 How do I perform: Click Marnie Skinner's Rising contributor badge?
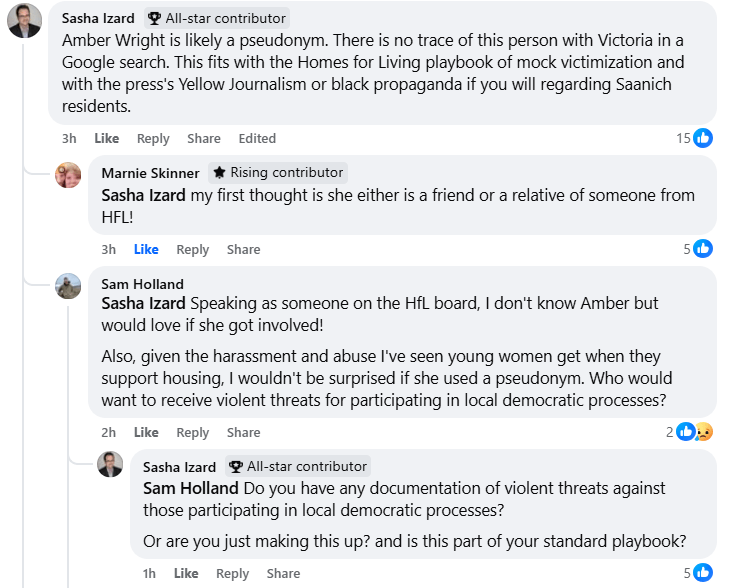click(278, 173)
